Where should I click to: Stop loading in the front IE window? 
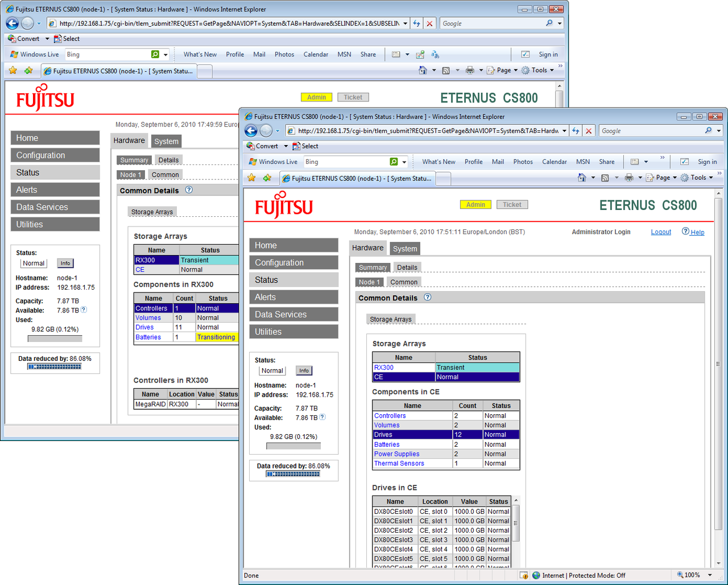coord(589,131)
